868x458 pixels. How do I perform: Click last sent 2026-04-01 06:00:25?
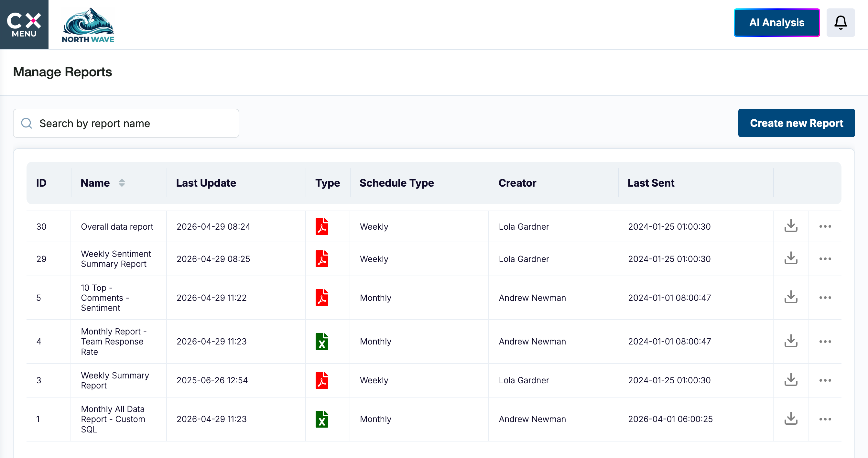tap(670, 419)
